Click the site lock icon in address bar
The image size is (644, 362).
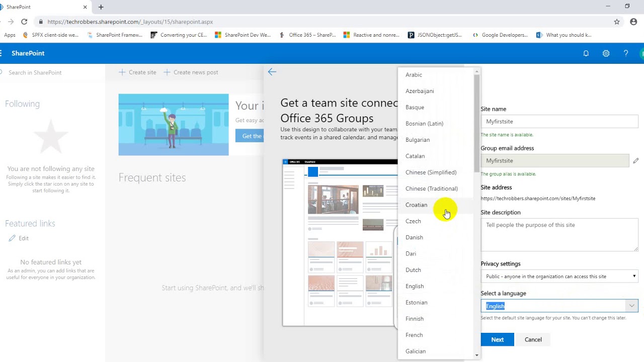(x=41, y=22)
